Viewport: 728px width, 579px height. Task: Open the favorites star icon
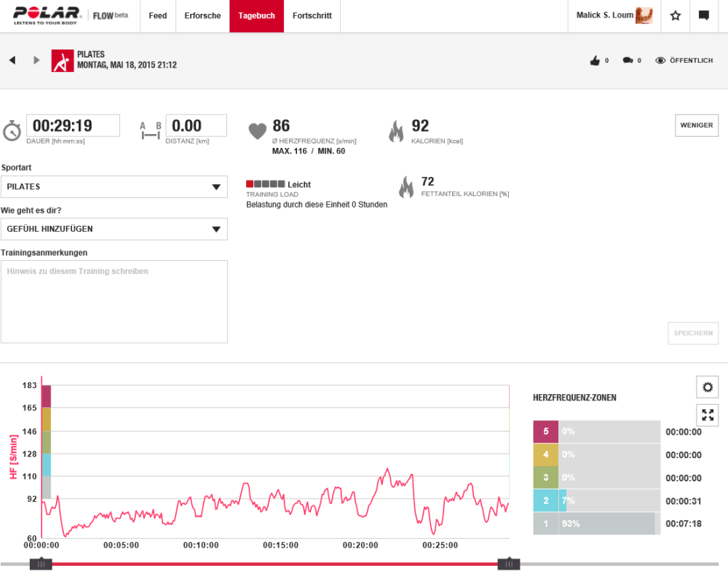tap(675, 16)
